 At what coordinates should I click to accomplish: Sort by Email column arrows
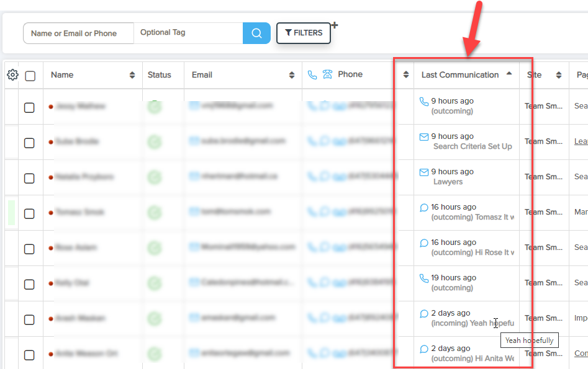[x=292, y=75]
